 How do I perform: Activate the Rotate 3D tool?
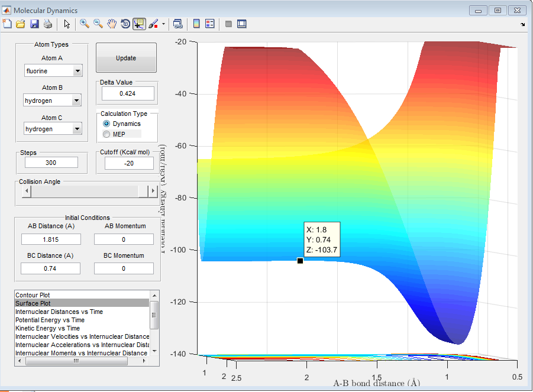[x=125, y=24]
